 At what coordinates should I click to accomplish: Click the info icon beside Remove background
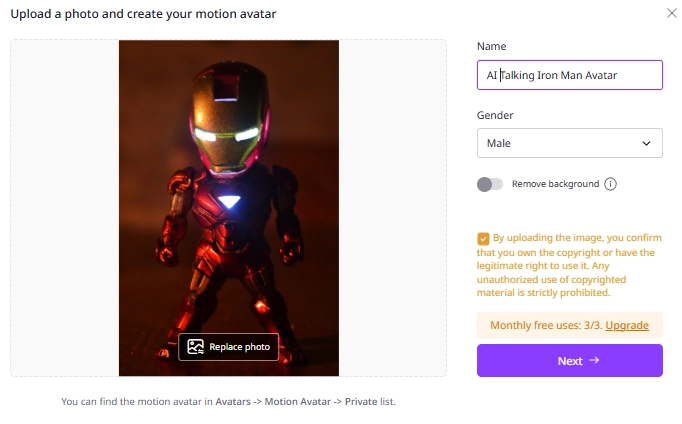[610, 184]
